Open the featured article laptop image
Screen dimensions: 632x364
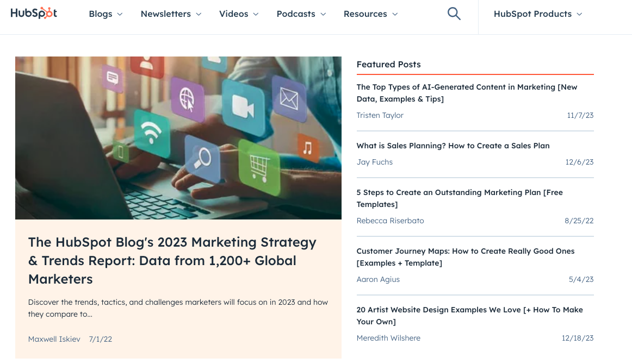178,137
